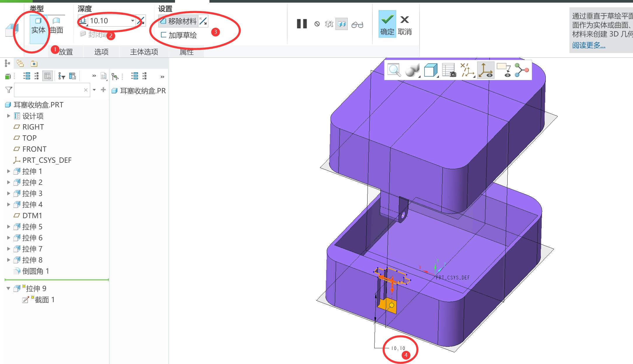
Task: Open the 主体选项 (Body Options) tab
Action: [144, 52]
